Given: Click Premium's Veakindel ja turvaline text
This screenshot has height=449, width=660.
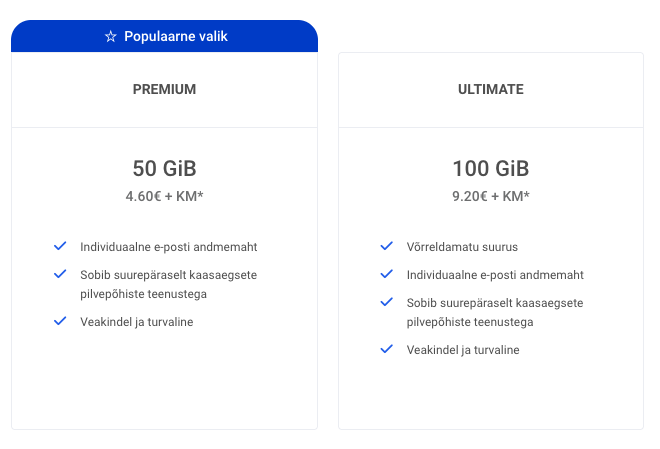Looking at the screenshot, I should click(x=137, y=322).
